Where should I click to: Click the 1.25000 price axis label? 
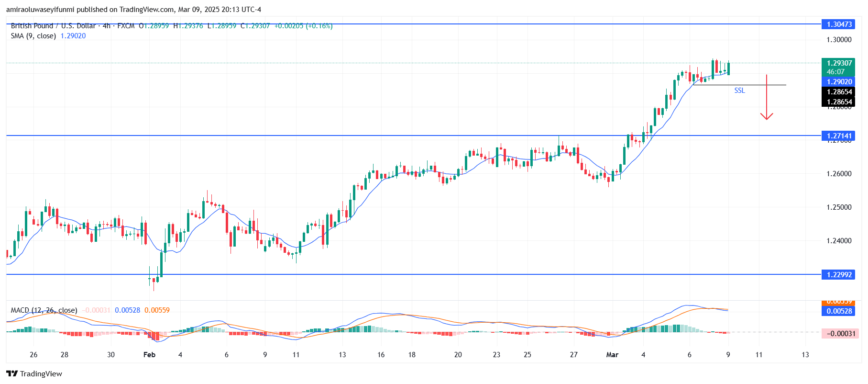pyautogui.click(x=839, y=207)
